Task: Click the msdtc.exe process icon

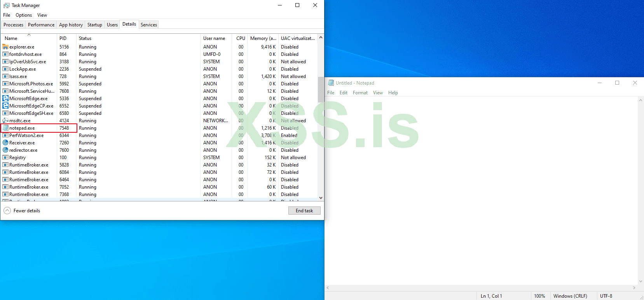Action: coord(5,121)
